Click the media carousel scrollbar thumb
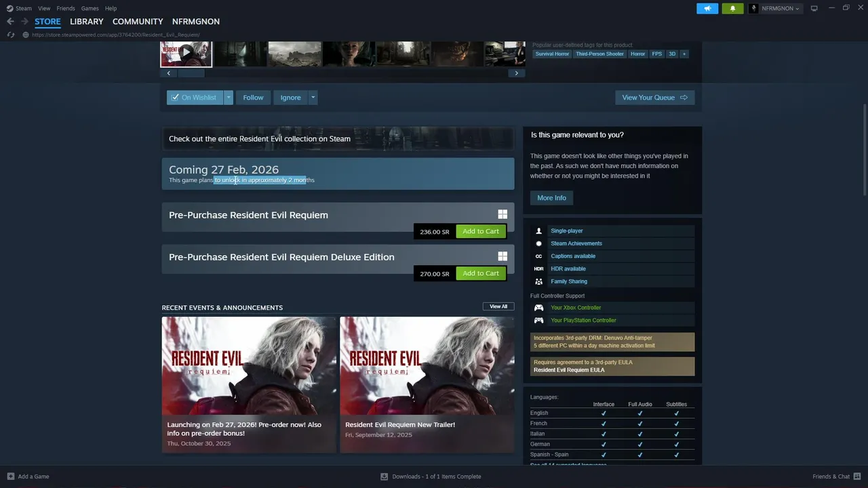 191,73
